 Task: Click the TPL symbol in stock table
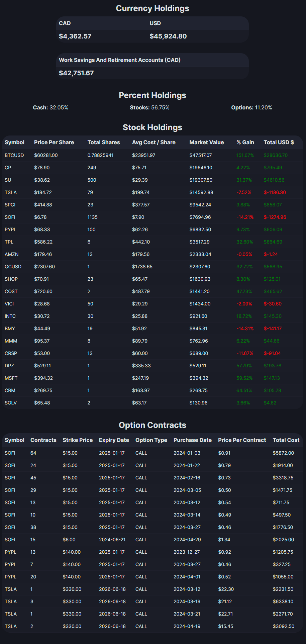pos(9,242)
